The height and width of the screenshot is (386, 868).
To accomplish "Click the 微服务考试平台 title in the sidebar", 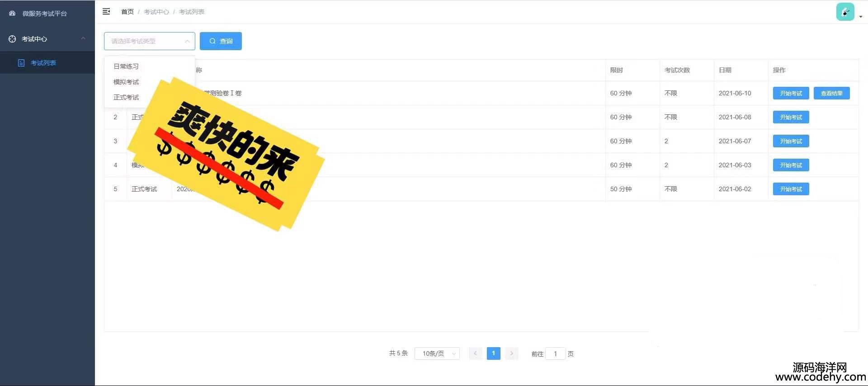I will pos(45,14).
